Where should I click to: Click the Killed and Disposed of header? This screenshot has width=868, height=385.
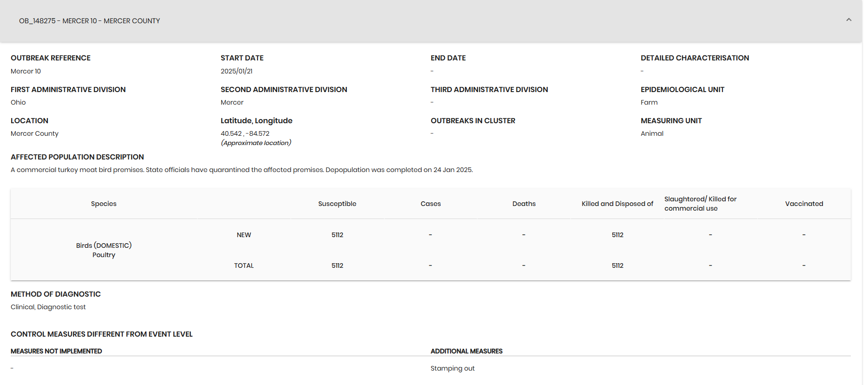(617, 204)
